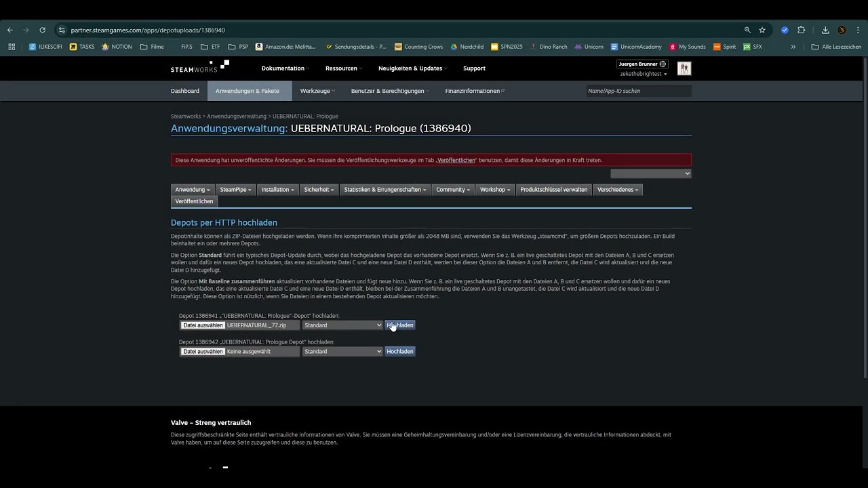
Task: Bookmark this page with the star icon
Action: click(x=762, y=30)
